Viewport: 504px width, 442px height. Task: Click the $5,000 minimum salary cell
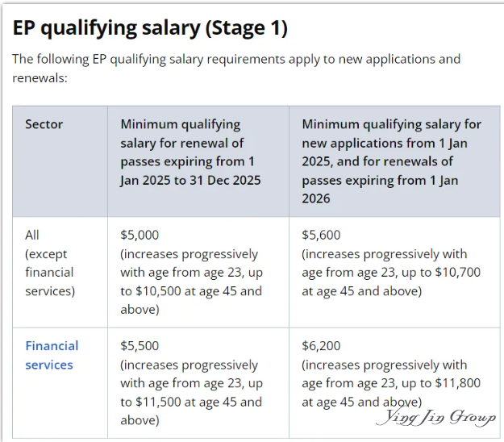click(x=198, y=273)
